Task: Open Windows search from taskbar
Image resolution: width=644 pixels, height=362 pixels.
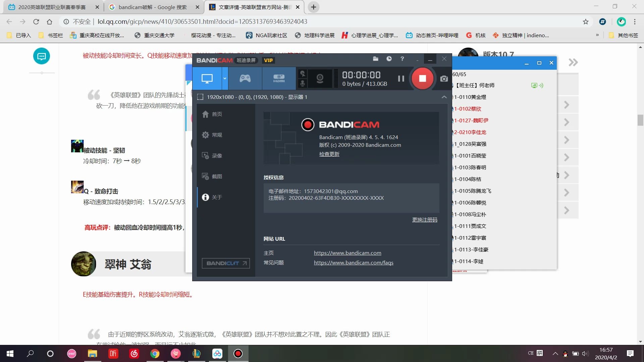Action: pos(30,354)
